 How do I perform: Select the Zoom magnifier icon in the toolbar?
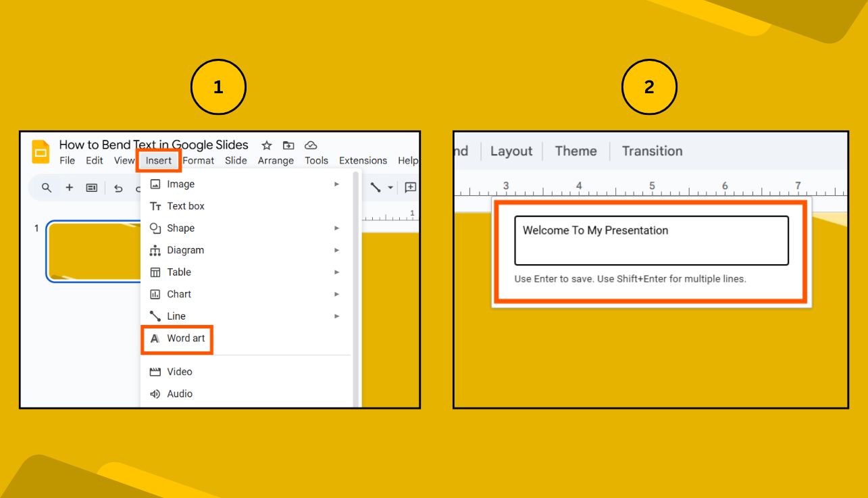[x=46, y=188]
